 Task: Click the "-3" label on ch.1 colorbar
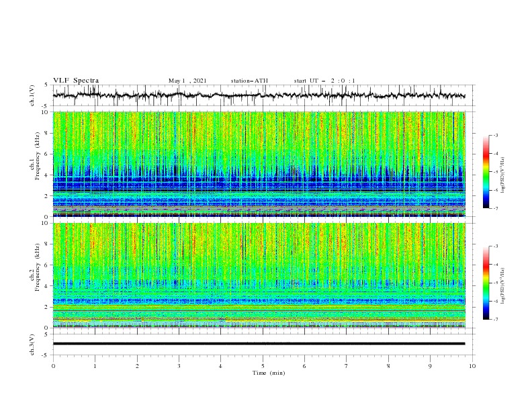click(496, 135)
